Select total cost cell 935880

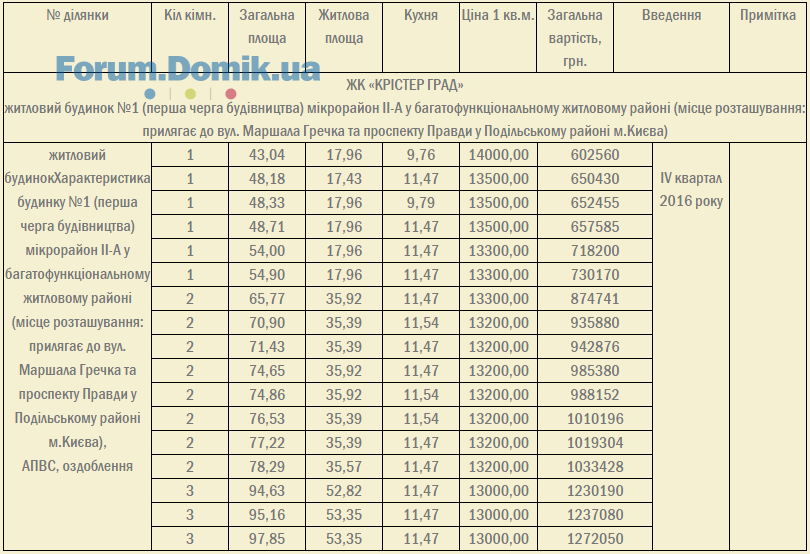point(595,322)
